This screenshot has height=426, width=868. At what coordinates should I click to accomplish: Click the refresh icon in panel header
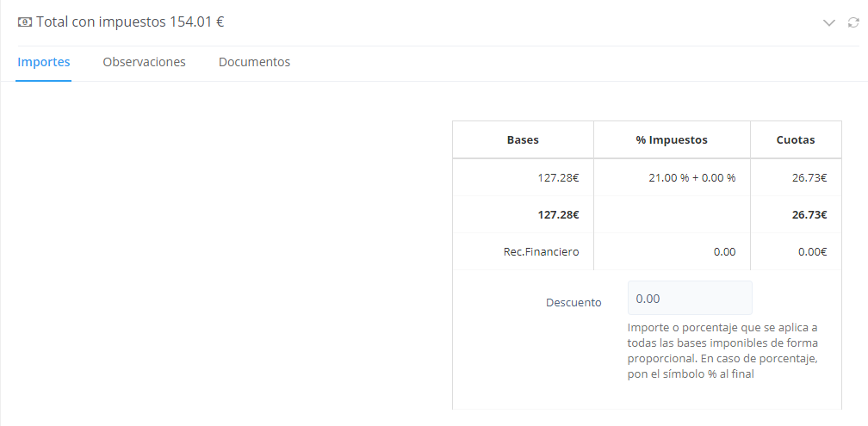tap(853, 23)
